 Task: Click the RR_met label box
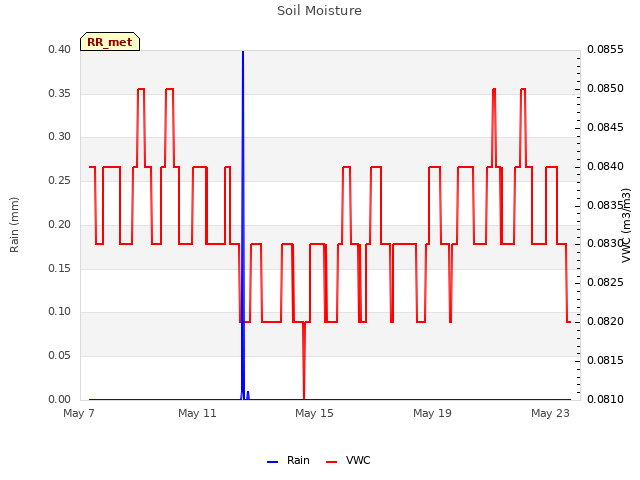coord(110,42)
